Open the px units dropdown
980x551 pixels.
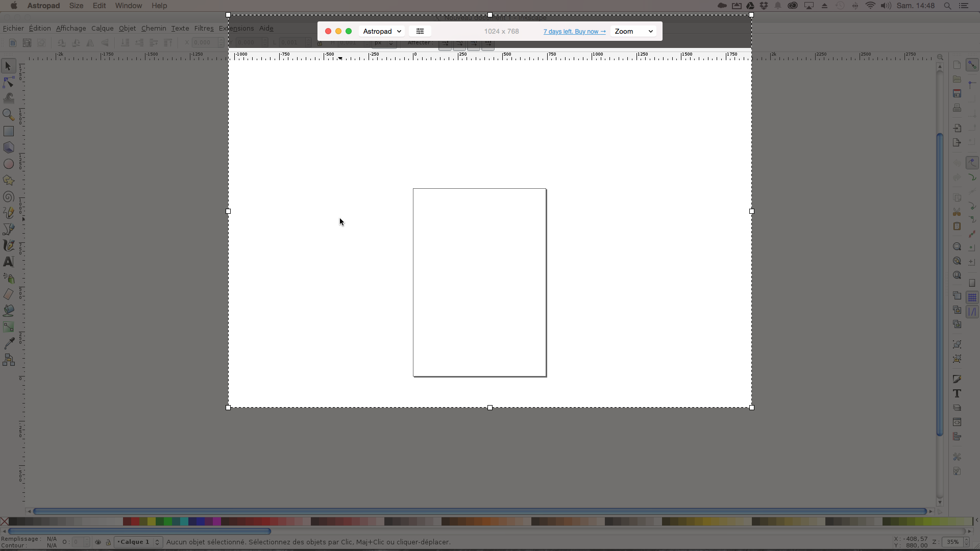384,43
